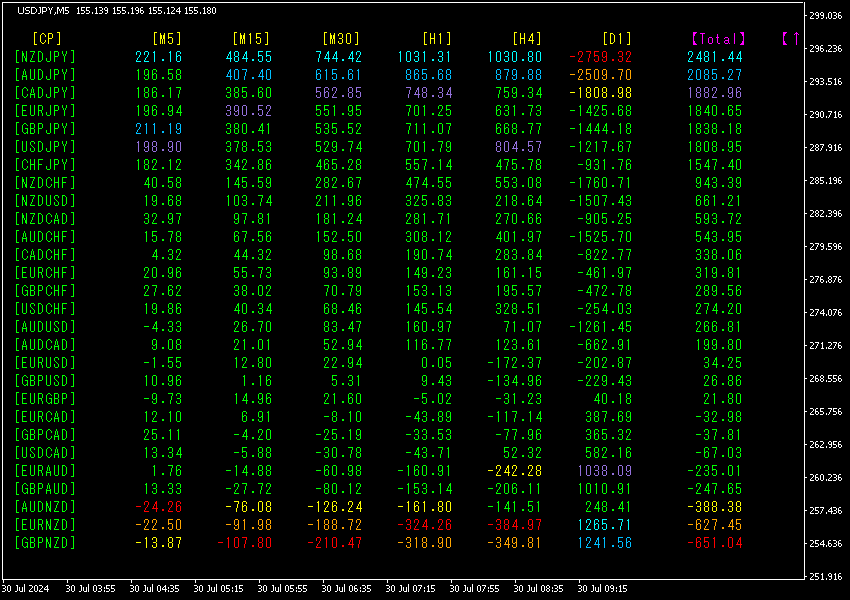Select the [GBPUSD] pair label
This screenshot has height=600, width=850.
pyautogui.click(x=45, y=381)
